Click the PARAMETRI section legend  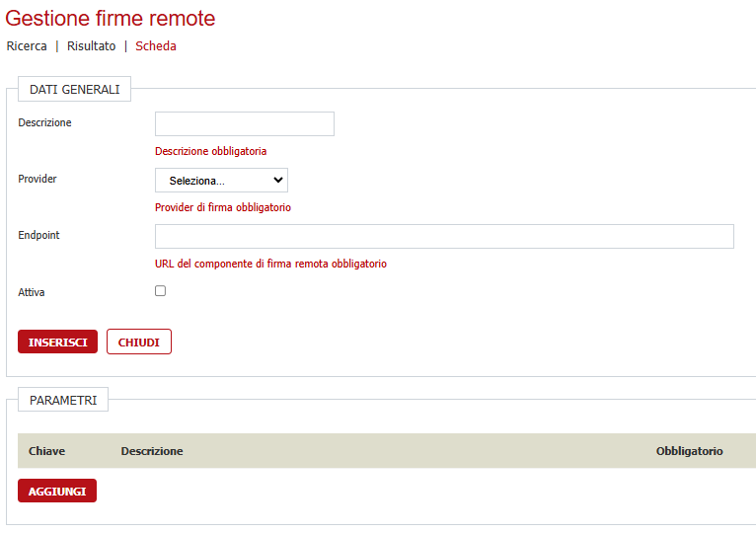coord(63,400)
